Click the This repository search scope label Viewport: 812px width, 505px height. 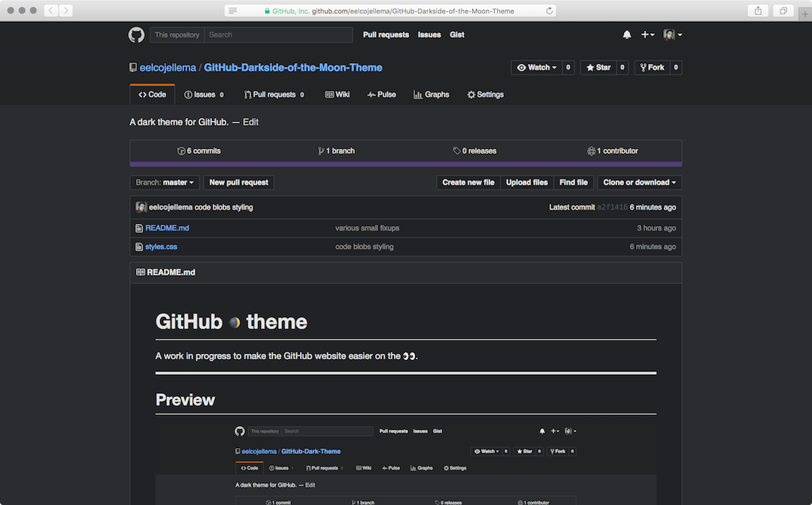pyautogui.click(x=177, y=35)
